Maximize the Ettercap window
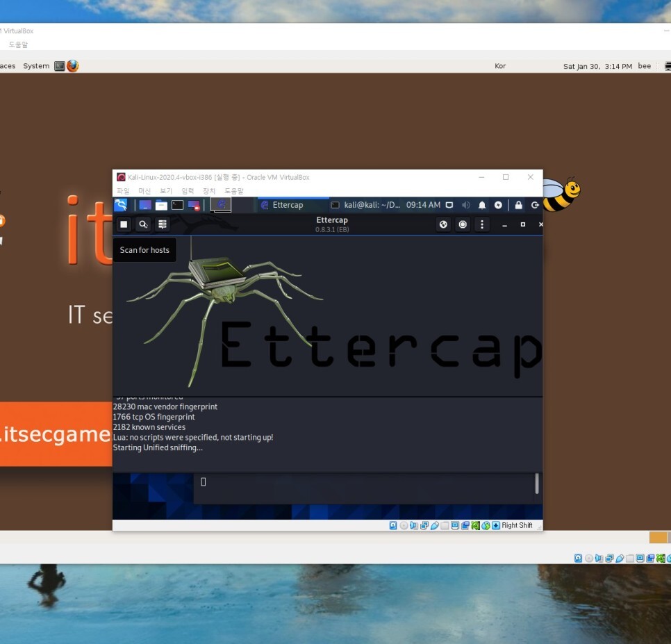 click(x=522, y=224)
